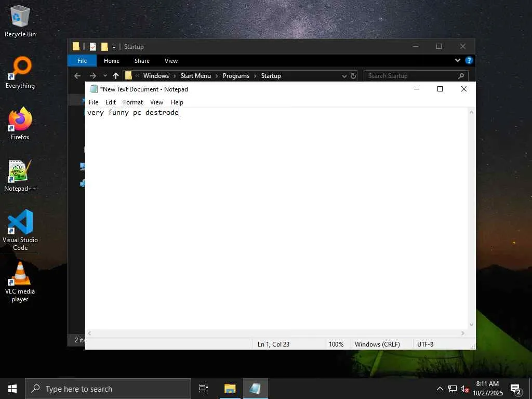Open the Explorer File tab
The height and width of the screenshot is (399, 532).
[82, 61]
